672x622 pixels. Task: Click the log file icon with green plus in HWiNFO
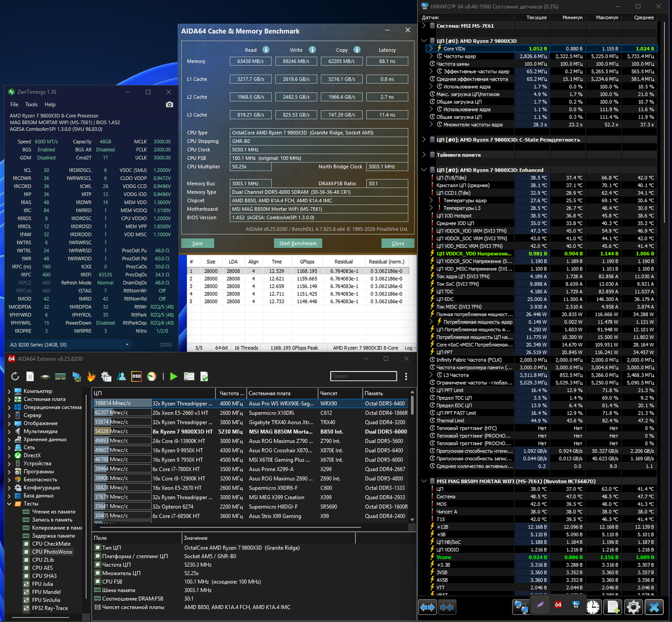613,607
